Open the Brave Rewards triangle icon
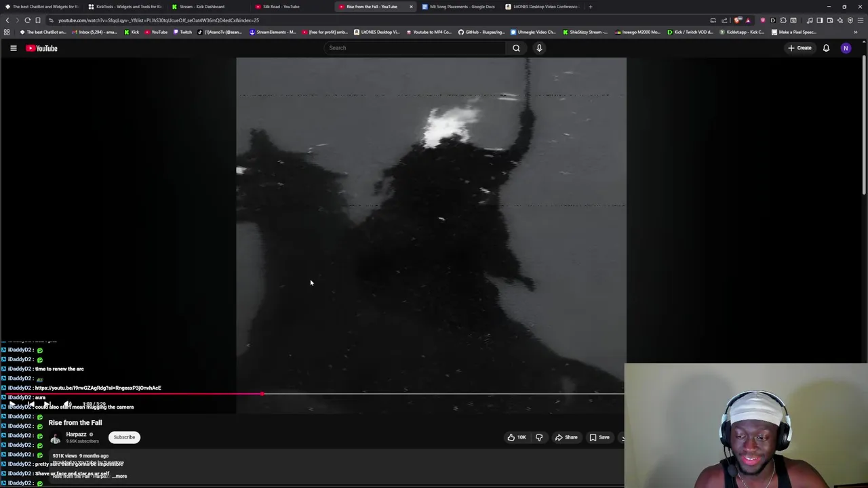 pyautogui.click(x=748, y=20)
